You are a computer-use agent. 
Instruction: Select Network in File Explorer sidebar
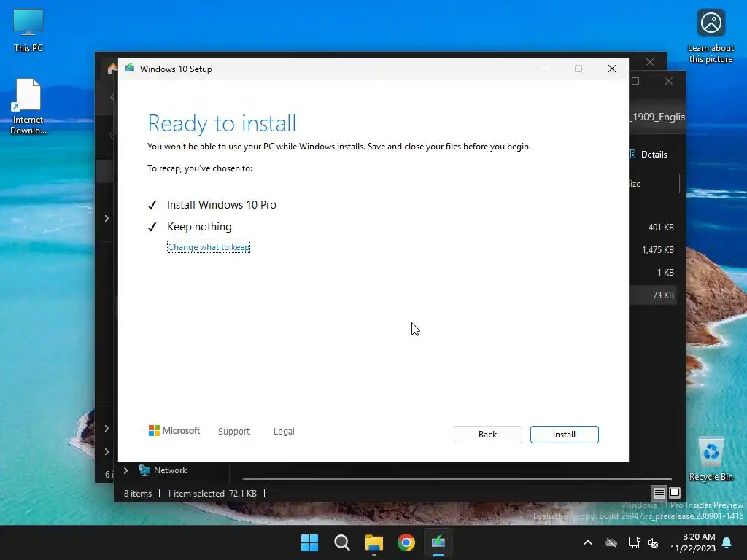click(x=170, y=470)
